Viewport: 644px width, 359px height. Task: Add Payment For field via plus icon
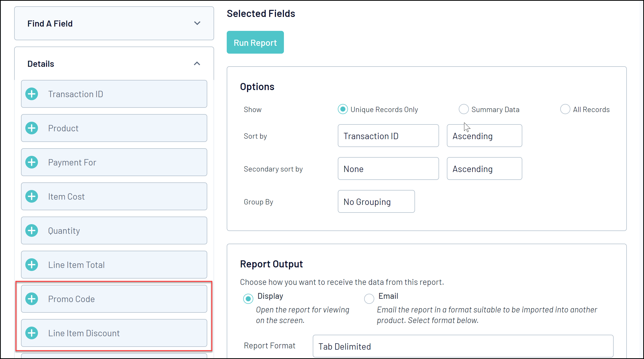[32, 162]
